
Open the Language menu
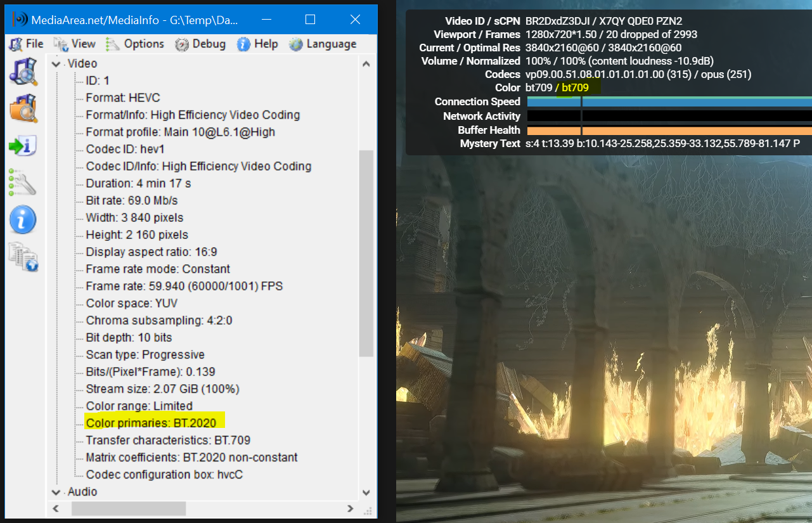[x=323, y=44]
